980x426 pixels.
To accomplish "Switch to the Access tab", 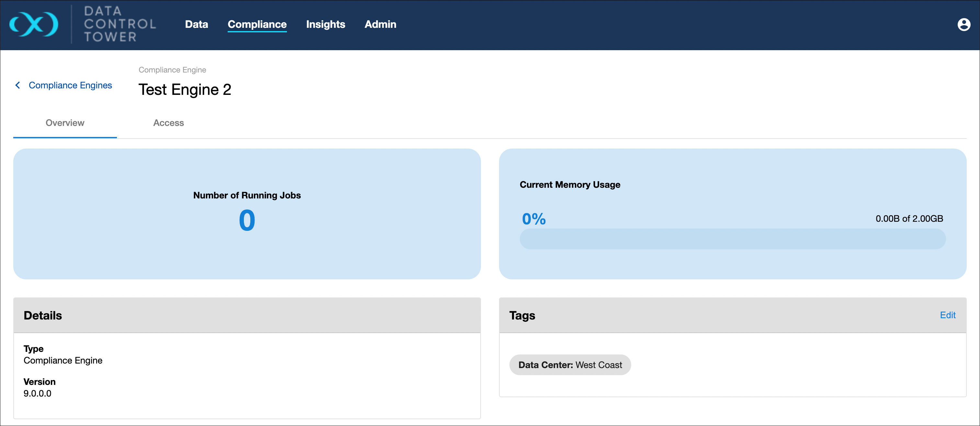I will coord(168,123).
